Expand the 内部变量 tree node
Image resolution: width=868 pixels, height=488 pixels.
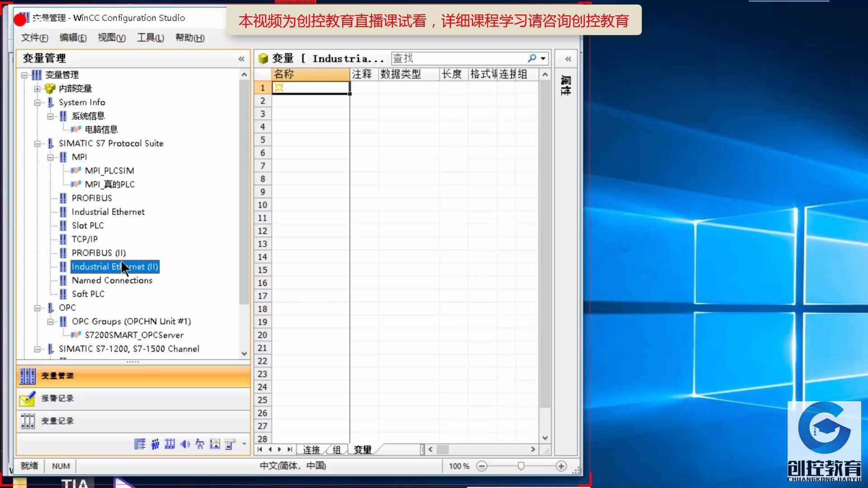[38, 89]
